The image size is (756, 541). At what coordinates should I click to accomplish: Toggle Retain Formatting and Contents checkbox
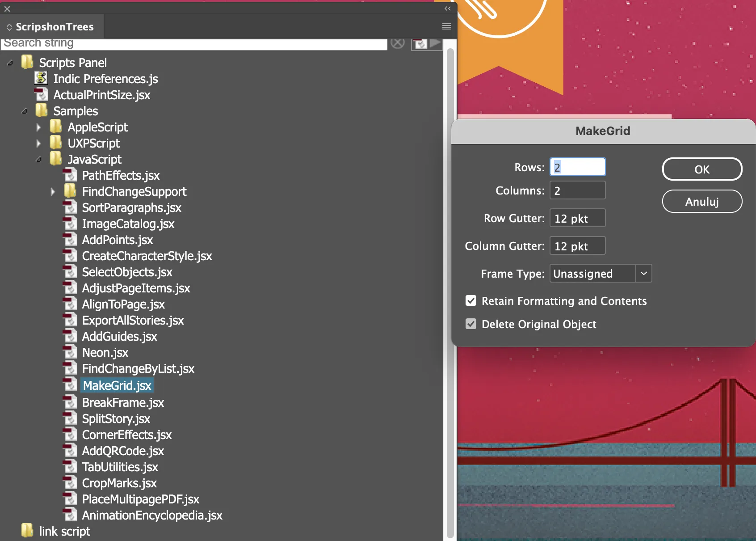point(471,301)
